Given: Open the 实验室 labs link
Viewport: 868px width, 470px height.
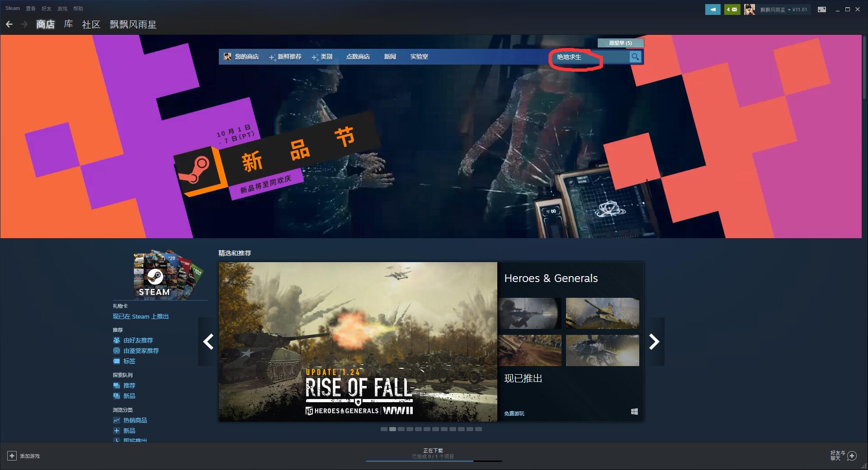Looking at the screenshot, I should [419, 56].
